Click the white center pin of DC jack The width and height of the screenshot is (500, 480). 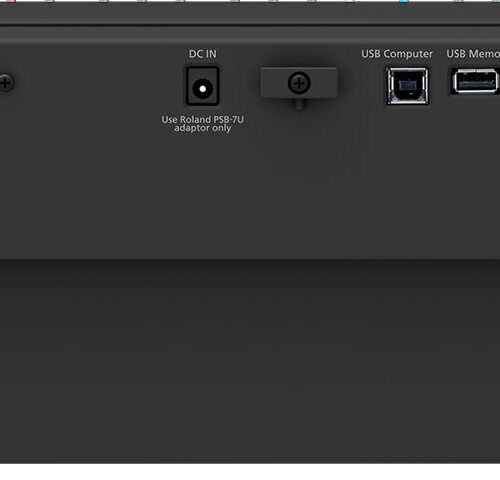(x=202, y=89)
